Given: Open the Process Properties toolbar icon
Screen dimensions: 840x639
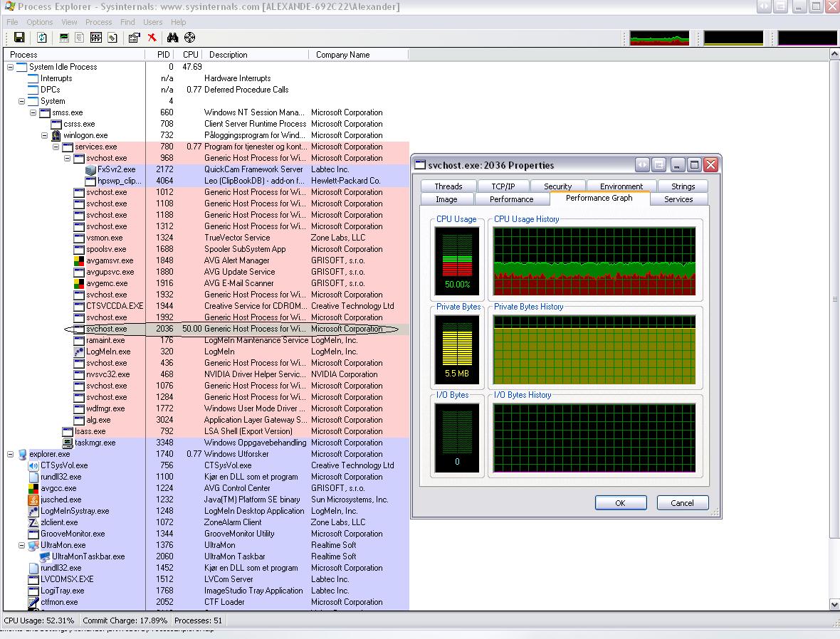Looking at the screenshot, I should pos(135,38).
